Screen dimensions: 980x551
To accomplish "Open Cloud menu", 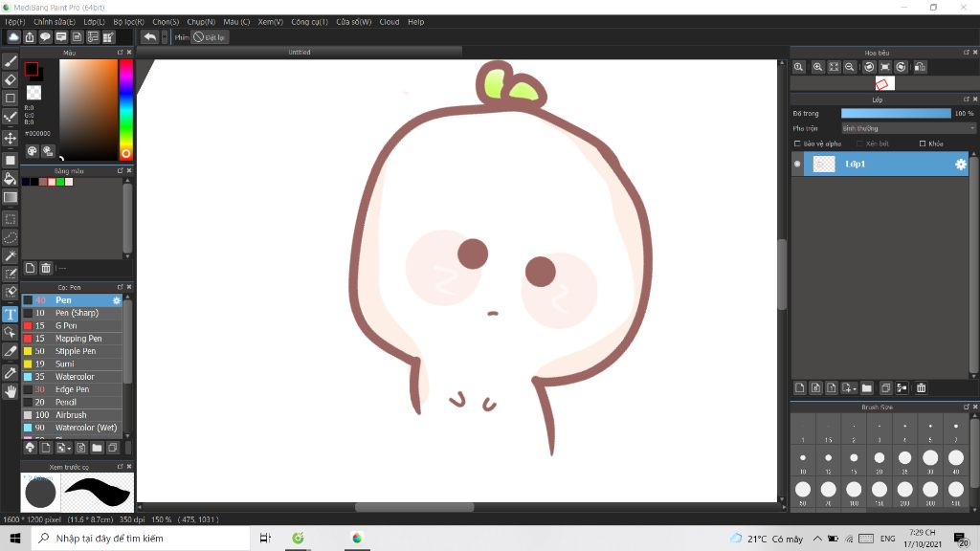I will pos(389,22).
